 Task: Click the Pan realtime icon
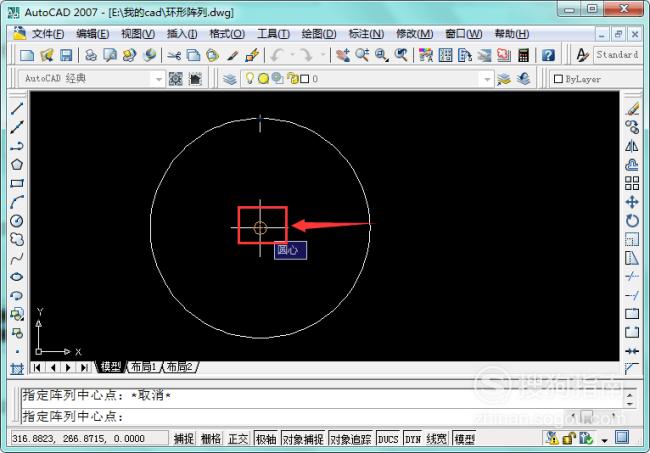coord(342,55)
